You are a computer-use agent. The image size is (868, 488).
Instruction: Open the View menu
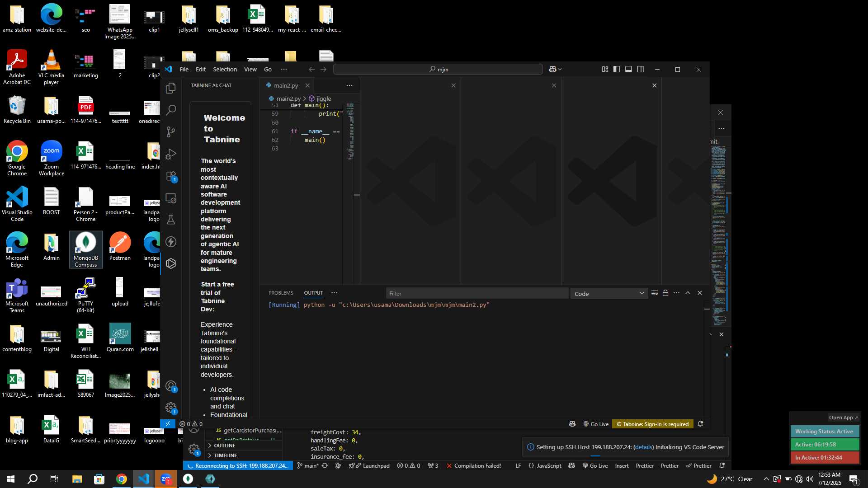[250, 69]
